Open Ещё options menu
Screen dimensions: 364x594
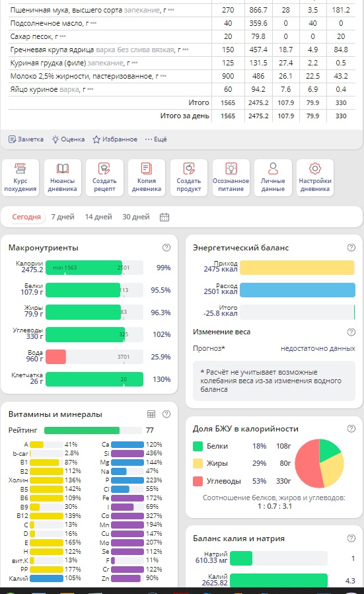tap(156, 139)
